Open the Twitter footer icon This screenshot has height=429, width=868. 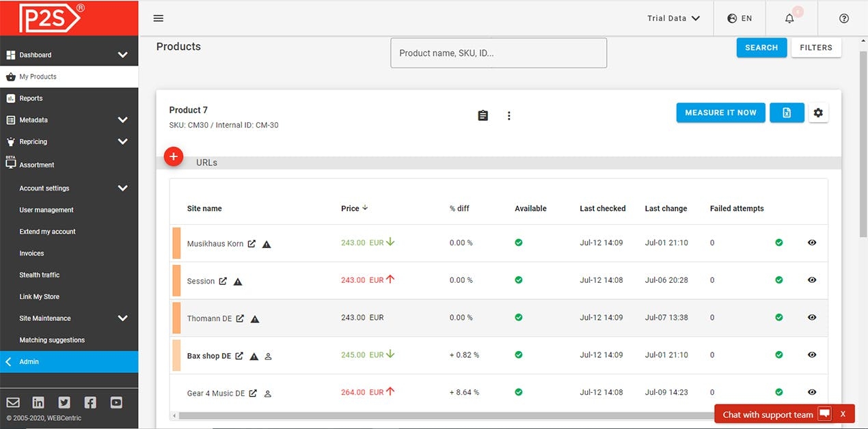point(64,402)
